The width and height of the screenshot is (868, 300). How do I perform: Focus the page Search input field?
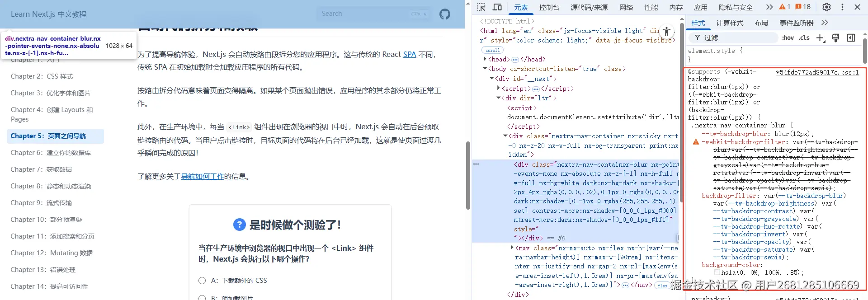pyautogui.click(x=374, y=14)
